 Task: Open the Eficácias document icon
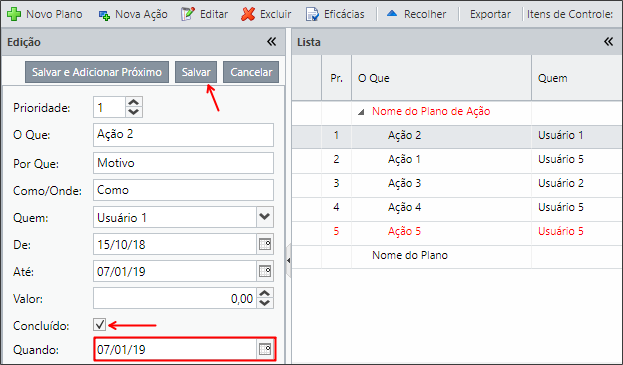(x=312, y=14)
